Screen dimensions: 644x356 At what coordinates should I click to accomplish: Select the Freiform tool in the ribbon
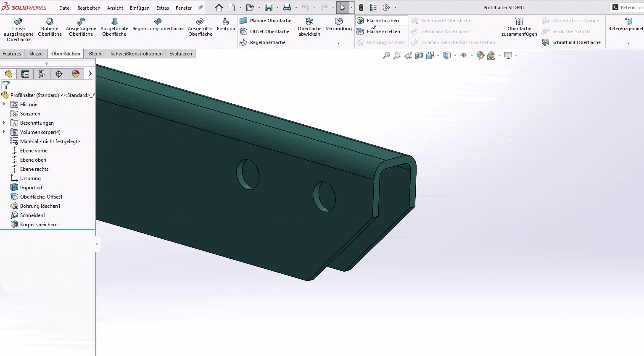pyautogui.click(x=226, y=24)
